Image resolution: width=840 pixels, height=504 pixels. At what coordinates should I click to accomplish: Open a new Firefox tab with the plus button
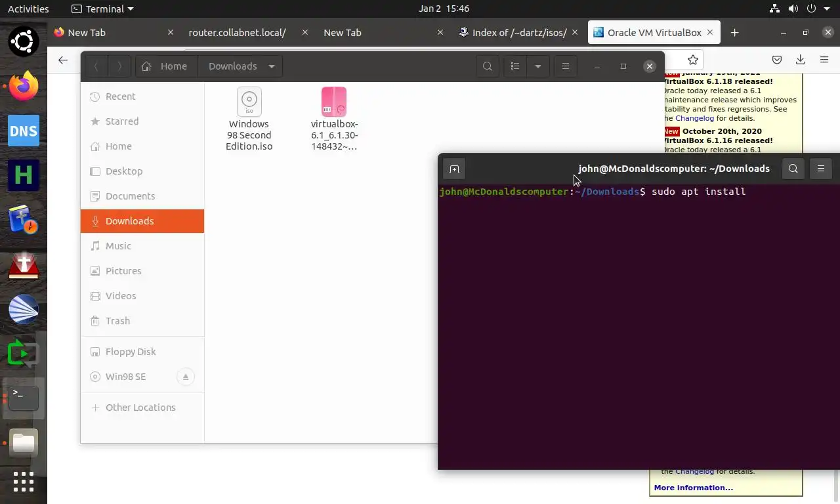click(x=734, y=32)
